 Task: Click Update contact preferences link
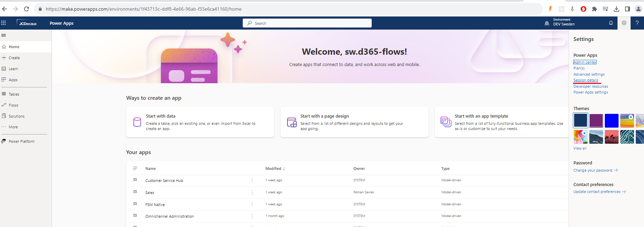[x=600, y=192]
